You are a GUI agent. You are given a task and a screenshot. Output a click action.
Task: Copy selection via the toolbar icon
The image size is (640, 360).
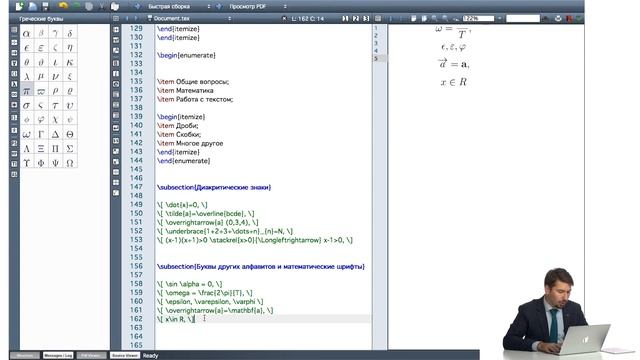89,7
